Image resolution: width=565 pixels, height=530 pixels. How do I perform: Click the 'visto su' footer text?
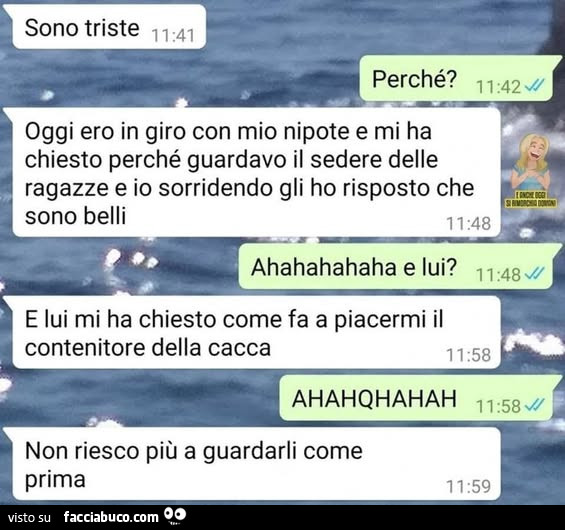tap(29, 518)
